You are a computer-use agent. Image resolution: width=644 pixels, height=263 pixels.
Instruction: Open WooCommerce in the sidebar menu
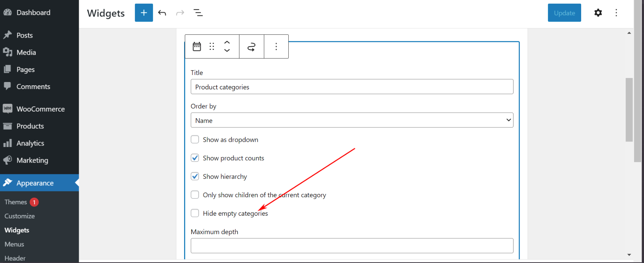[x=40, y=109]
